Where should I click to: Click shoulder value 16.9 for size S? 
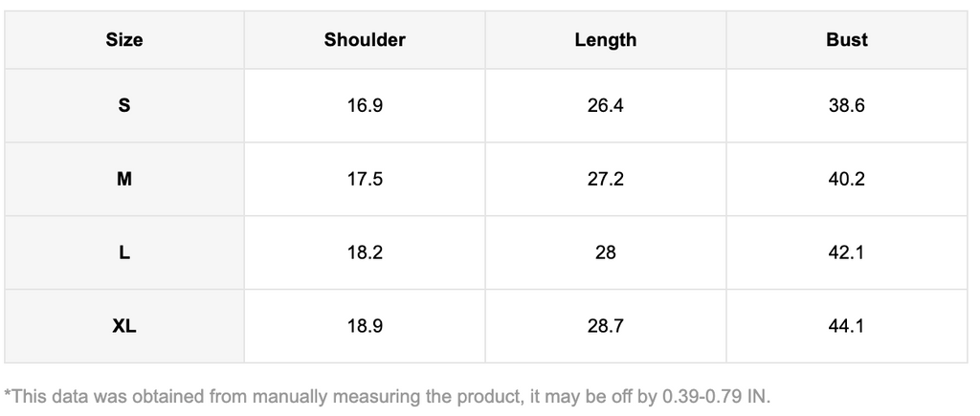[365, 105]
